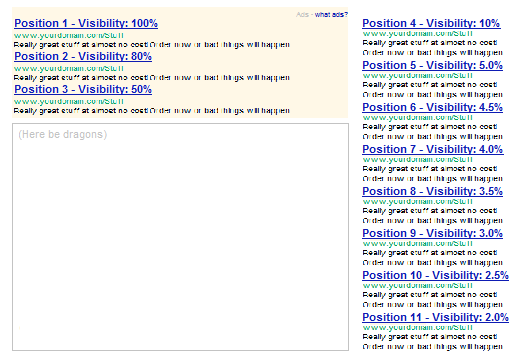Click the green URL under Position 4
This screenshot has width=523, height=360.
click(418, 34)
